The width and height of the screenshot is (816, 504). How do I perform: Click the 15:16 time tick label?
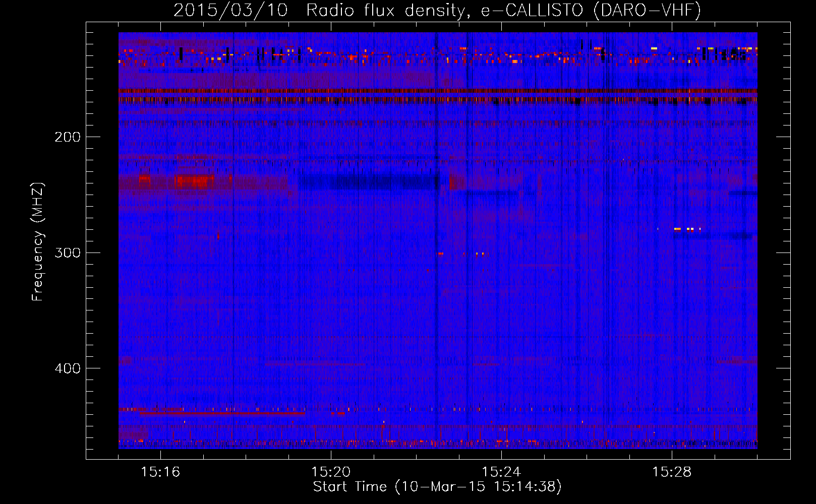click(x=160, y=472)
